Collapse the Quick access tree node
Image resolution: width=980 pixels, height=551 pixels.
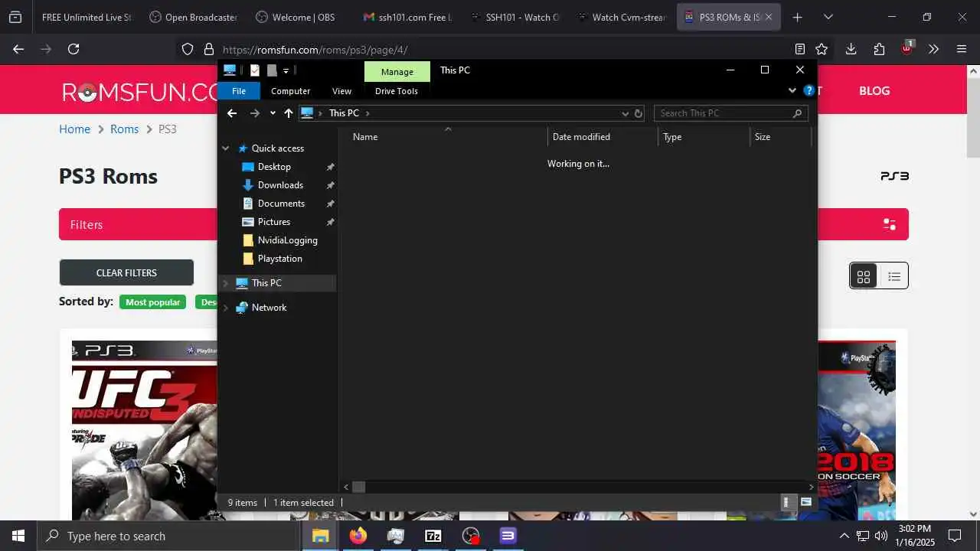click(226, 148)
